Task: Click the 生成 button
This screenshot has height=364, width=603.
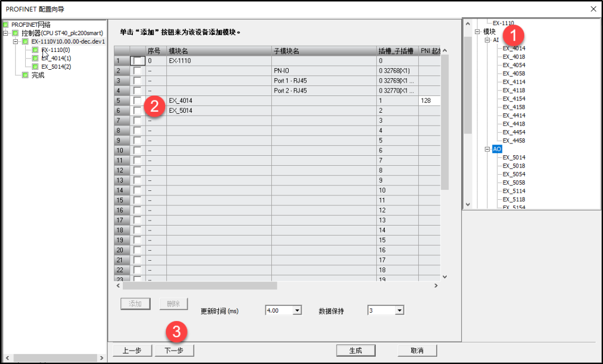Action: (356, 351)
